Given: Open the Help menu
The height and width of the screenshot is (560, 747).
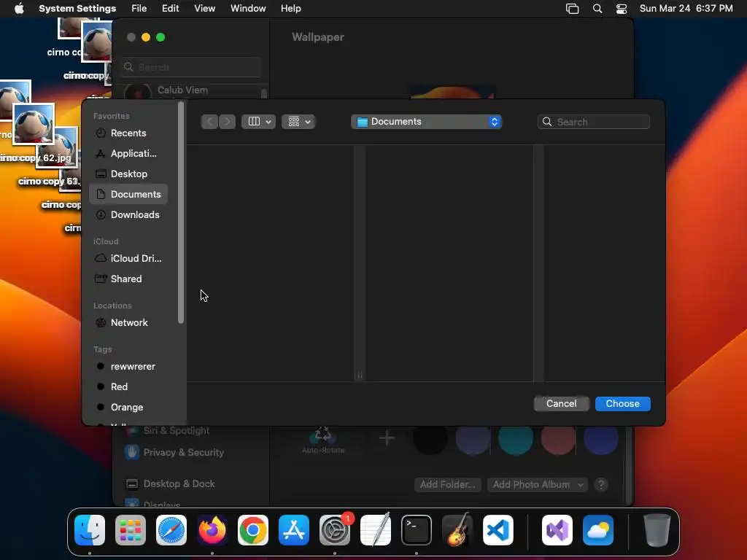Looking at the screenshot, I should click(x=290, y=9).
